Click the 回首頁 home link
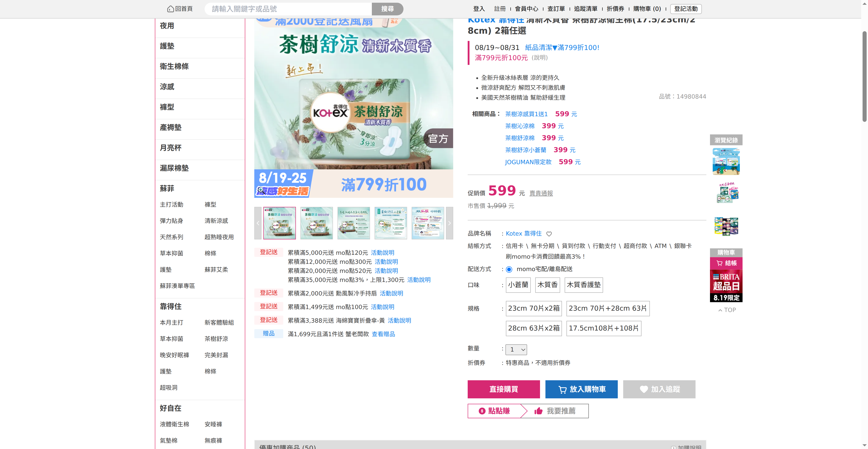The image size is (868, 449). (180, 9)
